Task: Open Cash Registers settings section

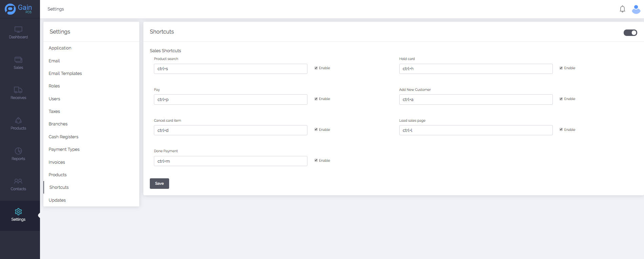Action: tap(63, 137)
